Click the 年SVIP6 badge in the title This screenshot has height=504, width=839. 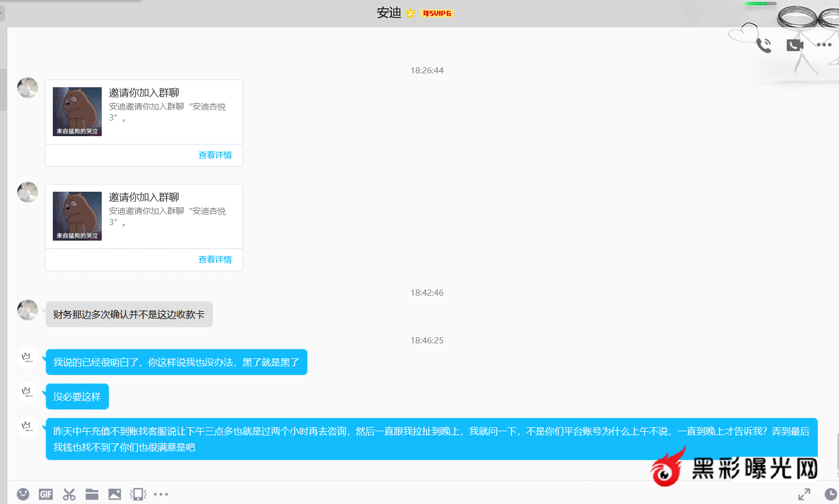[x=437, y=13]
